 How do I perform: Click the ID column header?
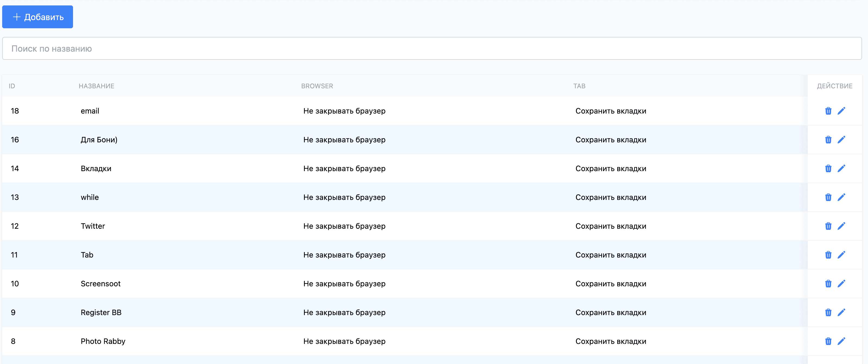tap(12, 86)
